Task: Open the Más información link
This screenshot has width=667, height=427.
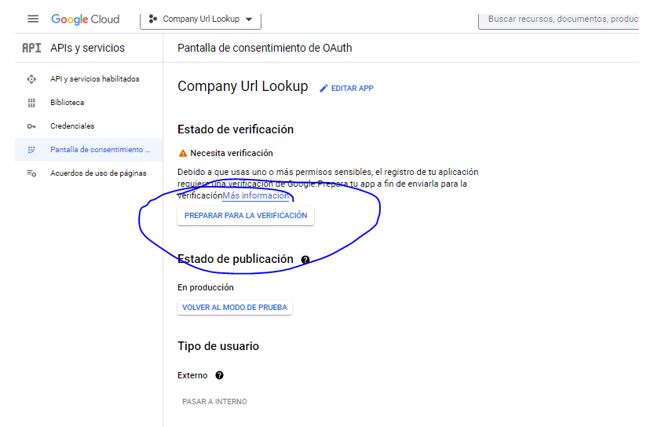Action: pos(256,196)
